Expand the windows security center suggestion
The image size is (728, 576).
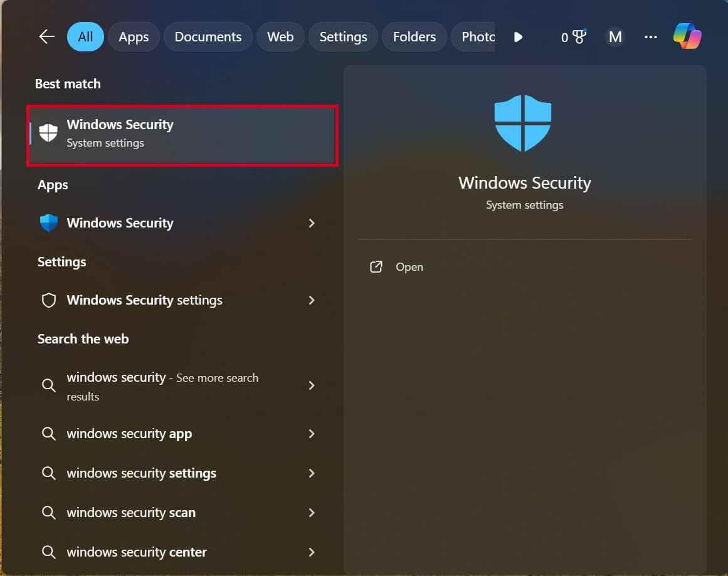pos(312,552)
